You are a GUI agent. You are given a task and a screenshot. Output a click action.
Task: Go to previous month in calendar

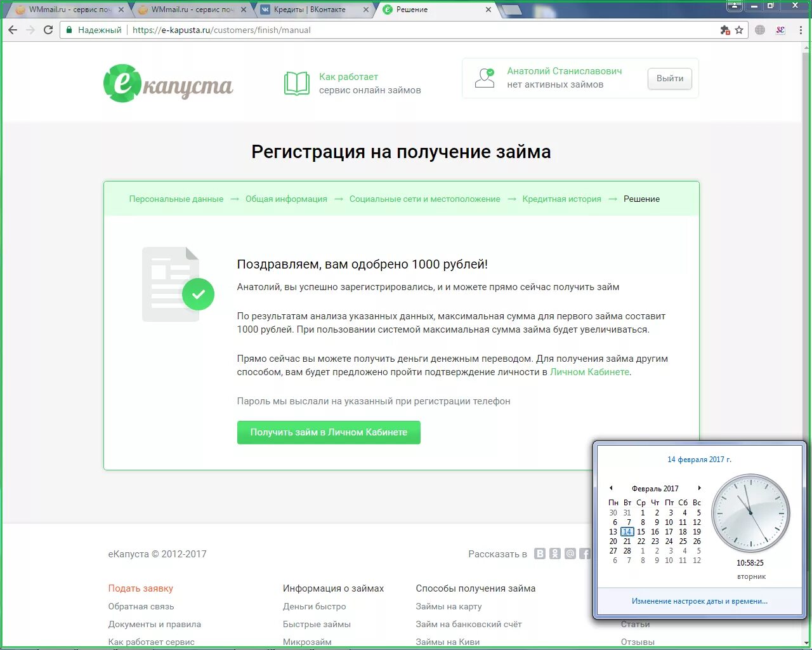[611, 488]
